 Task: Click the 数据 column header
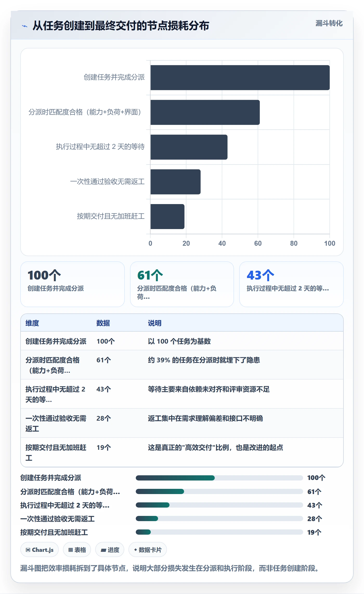[103, 323]
